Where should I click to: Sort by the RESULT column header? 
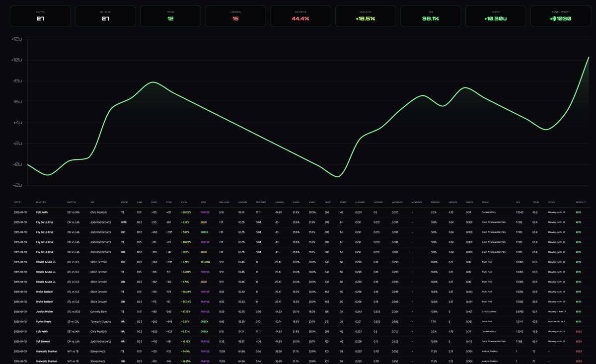point(581,202)
